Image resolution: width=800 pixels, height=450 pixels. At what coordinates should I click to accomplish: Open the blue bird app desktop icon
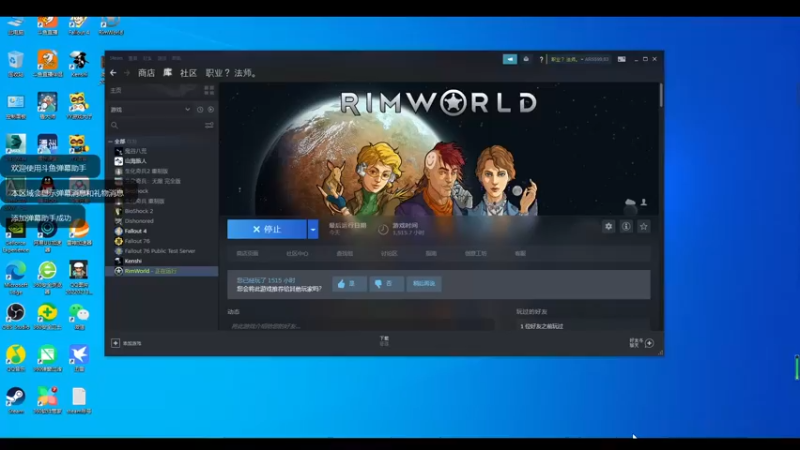[79, 358]
